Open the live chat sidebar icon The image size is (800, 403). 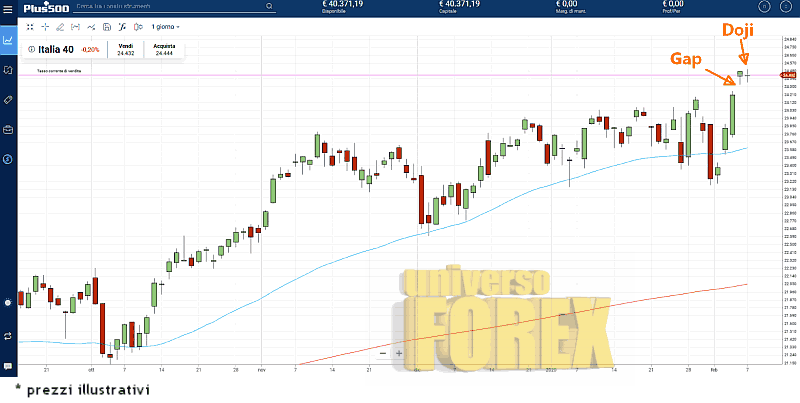pyautogui.click(x=8, y=366)
